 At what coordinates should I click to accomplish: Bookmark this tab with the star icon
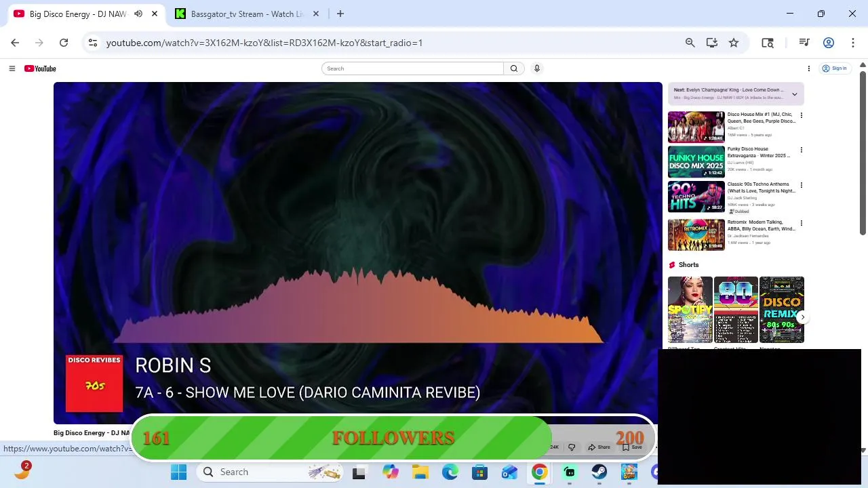point(734,43)
